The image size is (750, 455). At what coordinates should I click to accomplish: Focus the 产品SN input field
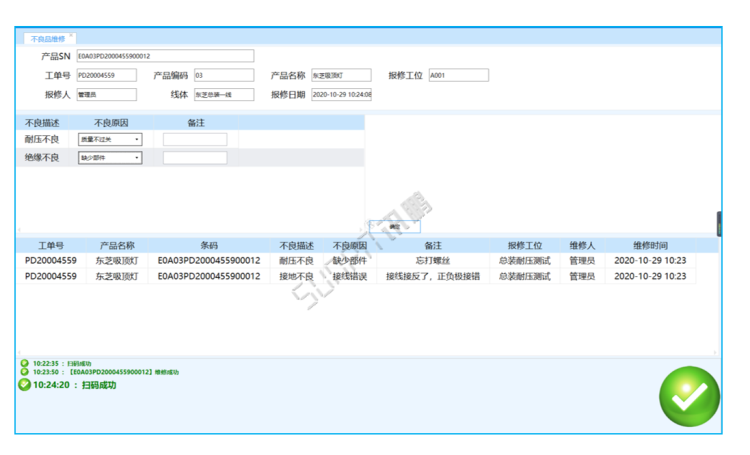pos(165,56)
